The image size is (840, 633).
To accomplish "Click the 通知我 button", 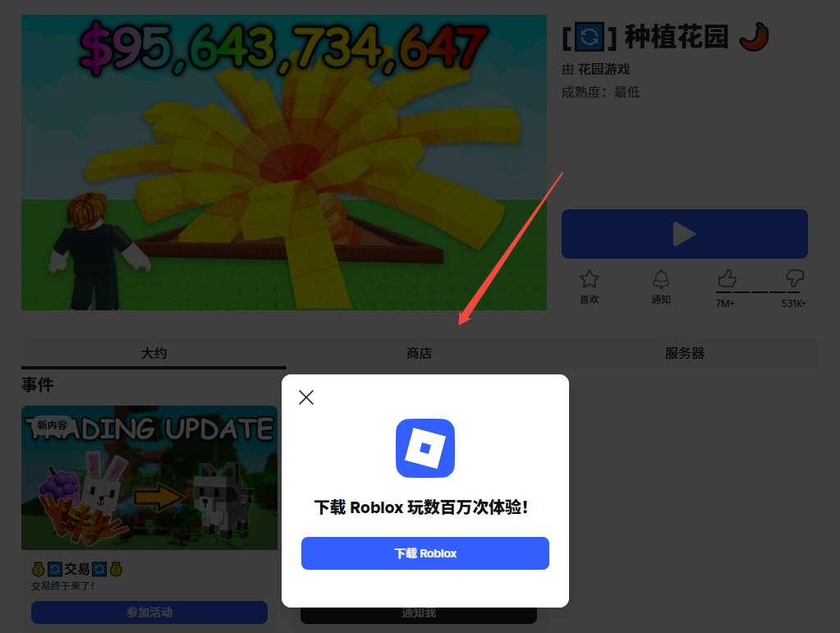I will 418,612.
